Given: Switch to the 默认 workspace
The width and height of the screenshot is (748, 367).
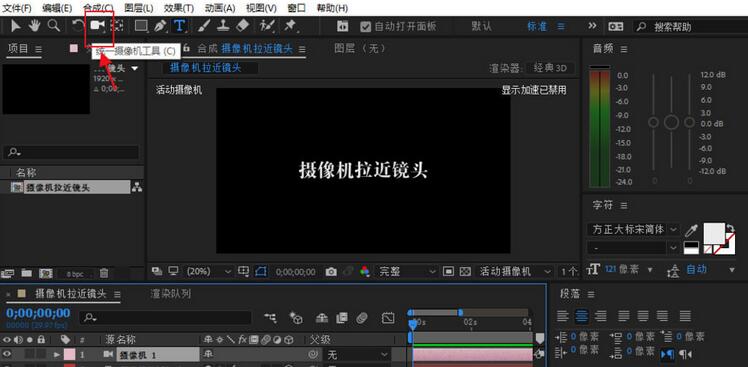Looking at the screenshot, I should point(481,26).
